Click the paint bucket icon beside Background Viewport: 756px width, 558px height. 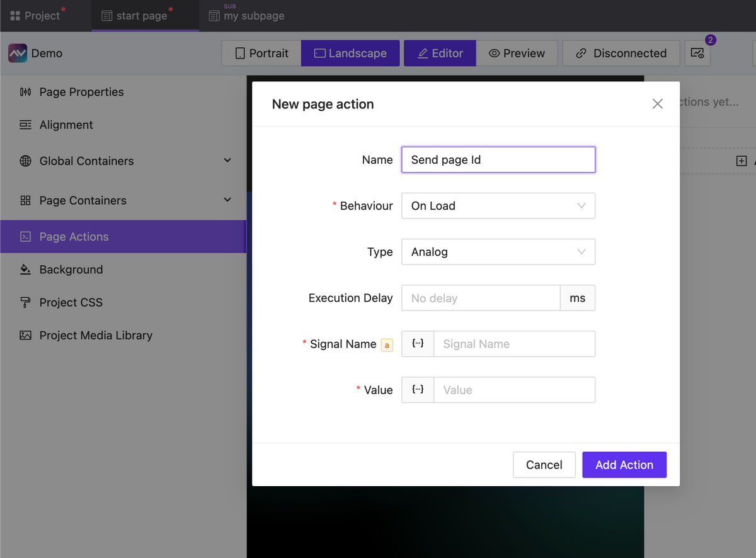(26, 270)
